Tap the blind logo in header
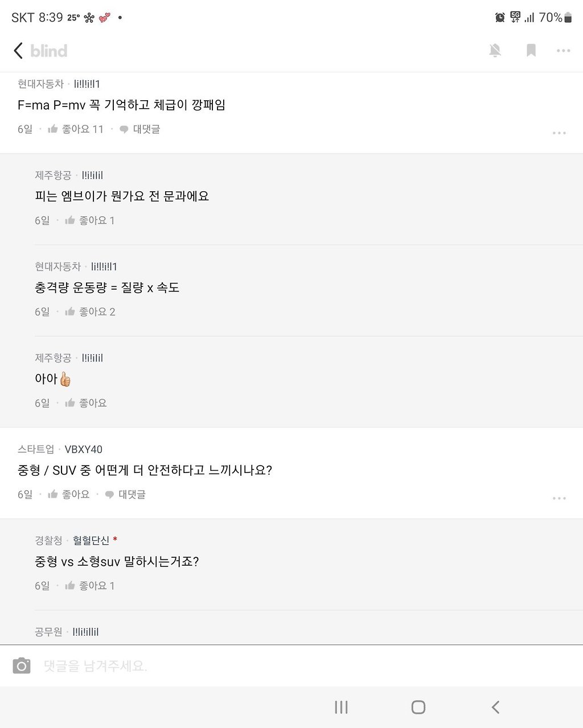The width and height of the screenshot is (583, 728). [x=49, y=51]
